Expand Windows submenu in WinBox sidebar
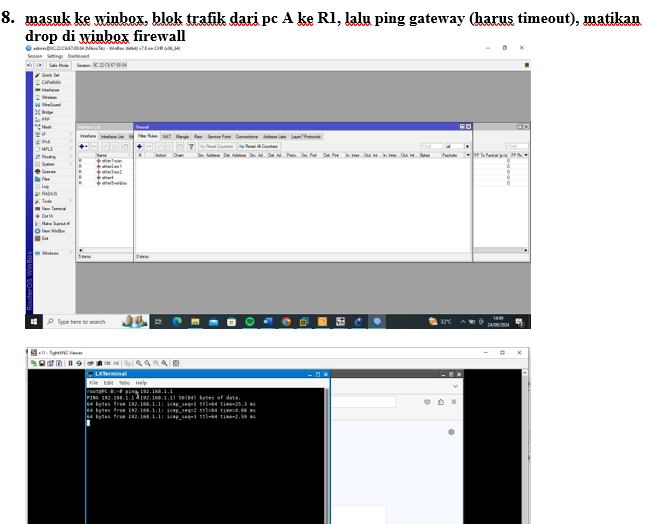 (54, 253)
